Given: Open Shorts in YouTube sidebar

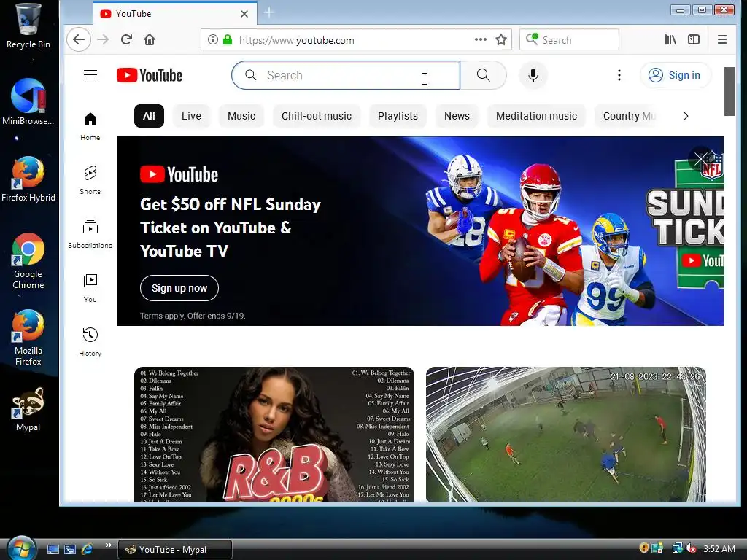Looking at the screenshot, I should 90,180.
